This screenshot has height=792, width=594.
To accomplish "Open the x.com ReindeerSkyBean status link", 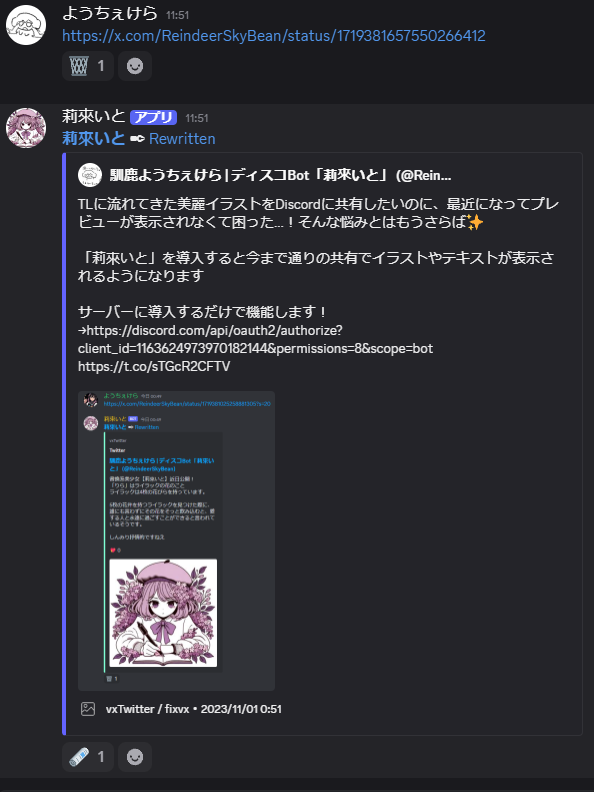I will tap(274, 36).
